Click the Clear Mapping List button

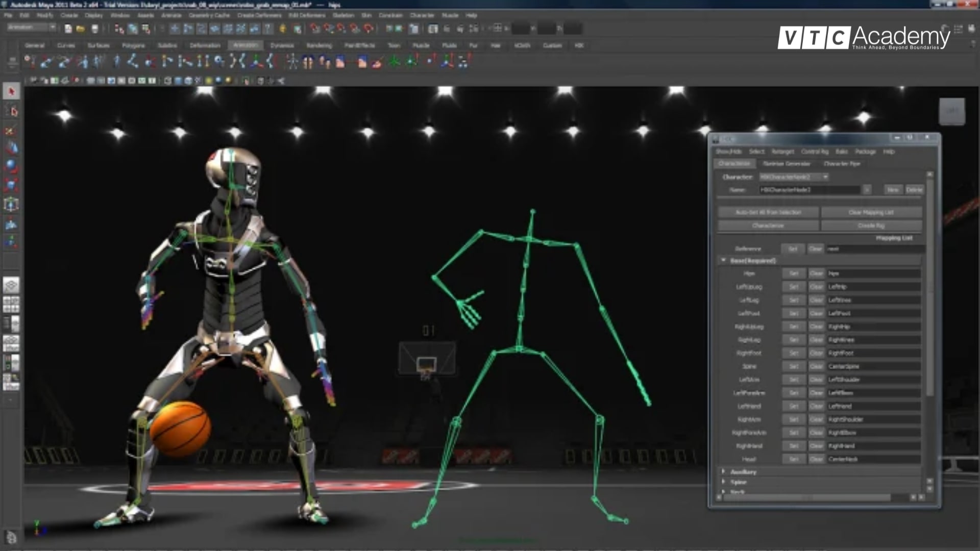coord(870,212)
